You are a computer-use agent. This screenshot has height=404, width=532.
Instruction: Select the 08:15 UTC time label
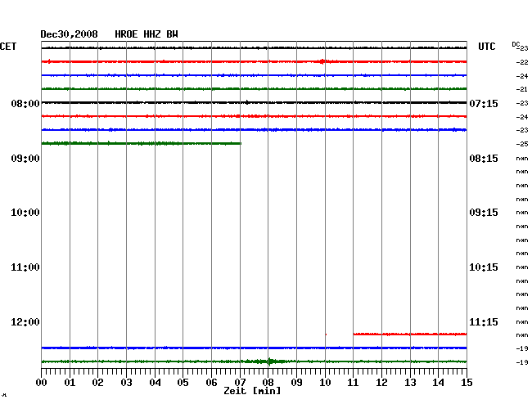pyautogui.click(x=484, y=159)
